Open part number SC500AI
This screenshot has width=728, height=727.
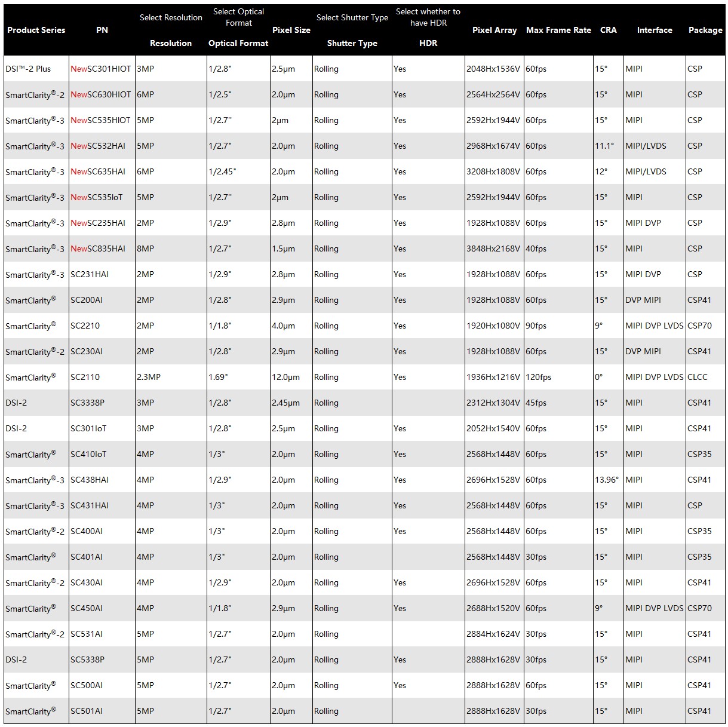tap(87, 685)
